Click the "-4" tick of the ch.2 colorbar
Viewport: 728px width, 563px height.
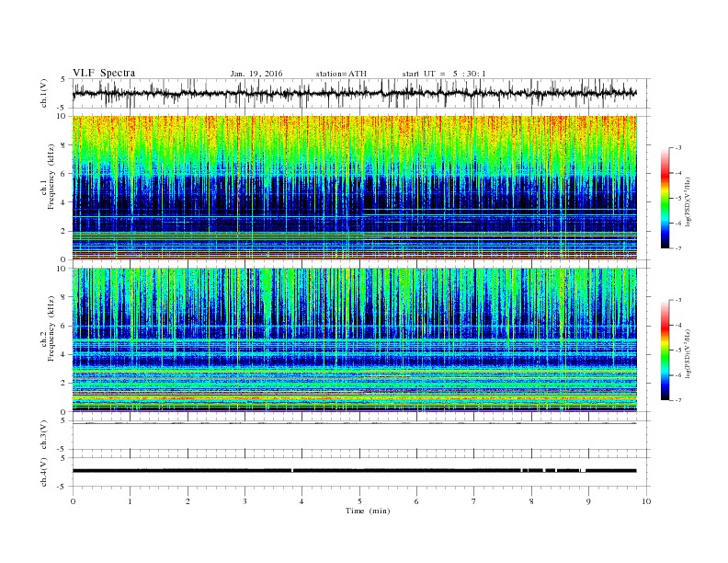tap(678, 325)
